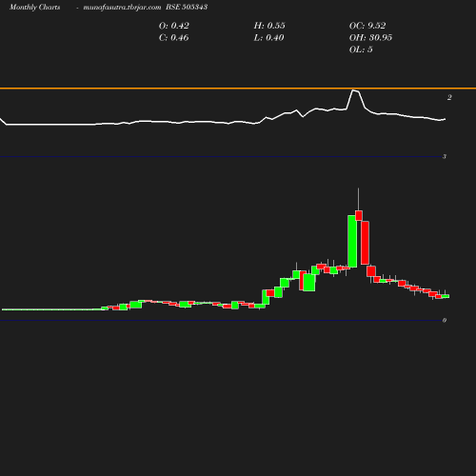Click the tallest green candlestick
The height and width of the screenshot is (476, 476).
(352, 241)
